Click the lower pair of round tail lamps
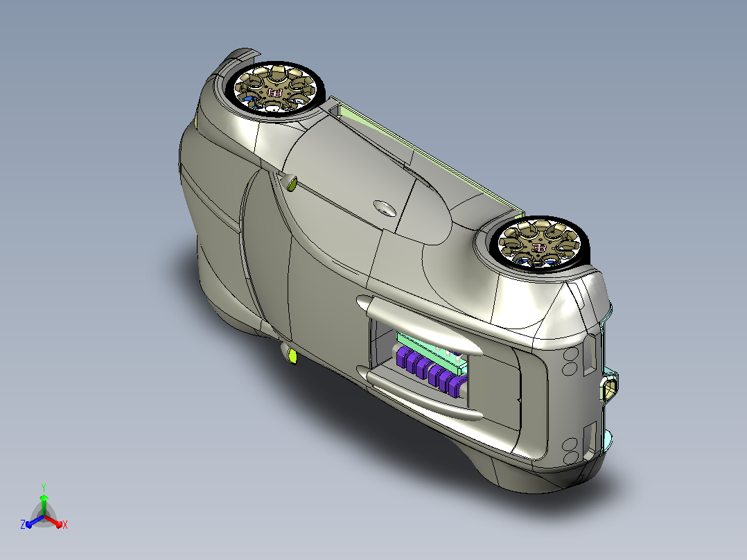747x560 pixels. (570, 452)
